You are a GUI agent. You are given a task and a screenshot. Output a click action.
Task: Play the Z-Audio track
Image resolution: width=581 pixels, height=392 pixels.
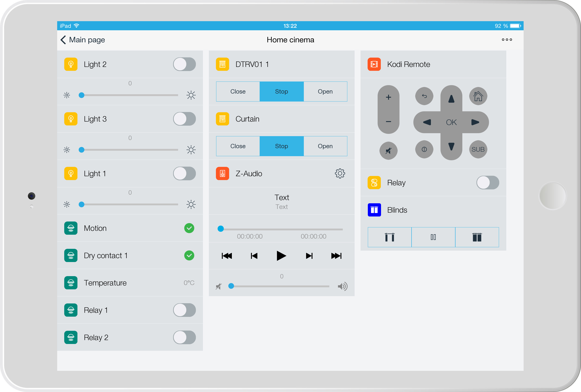tap(282, 256)
